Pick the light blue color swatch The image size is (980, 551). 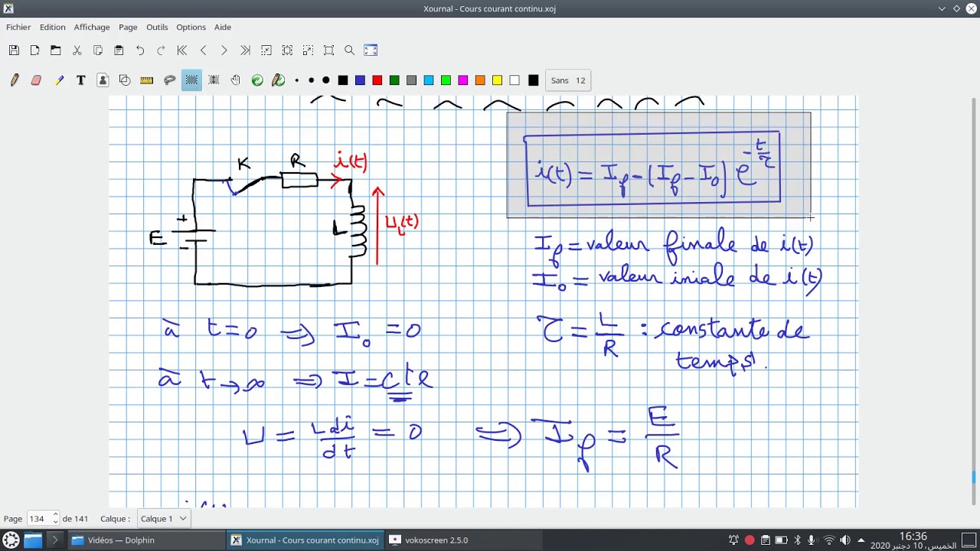point(429,80)
